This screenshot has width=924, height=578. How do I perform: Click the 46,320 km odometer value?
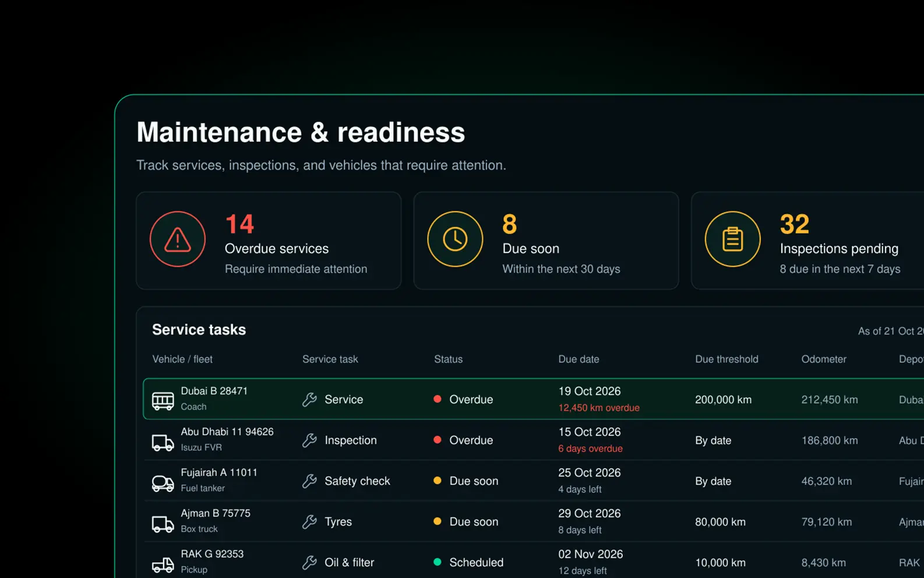coord(827,481)
